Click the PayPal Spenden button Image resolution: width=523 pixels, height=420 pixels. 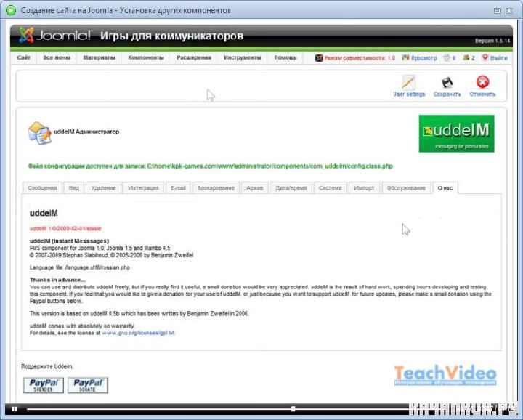[x=44, y=385]
